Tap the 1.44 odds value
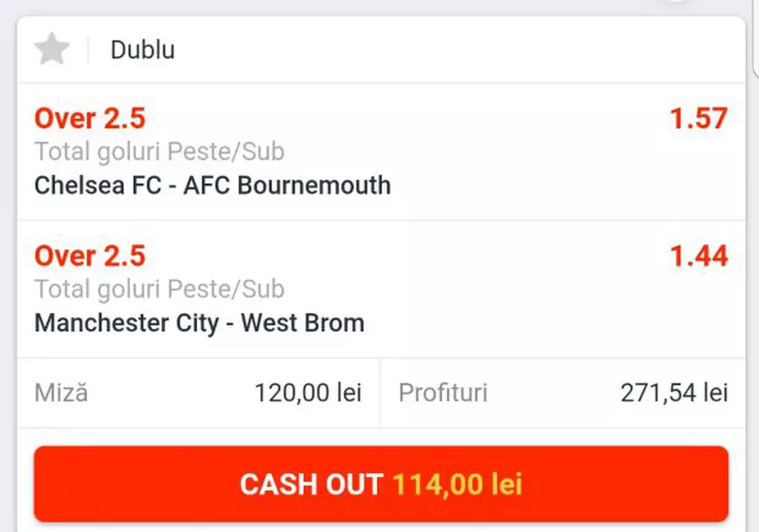Viewport: 759px width, 532px height. (x=701, y=256)
